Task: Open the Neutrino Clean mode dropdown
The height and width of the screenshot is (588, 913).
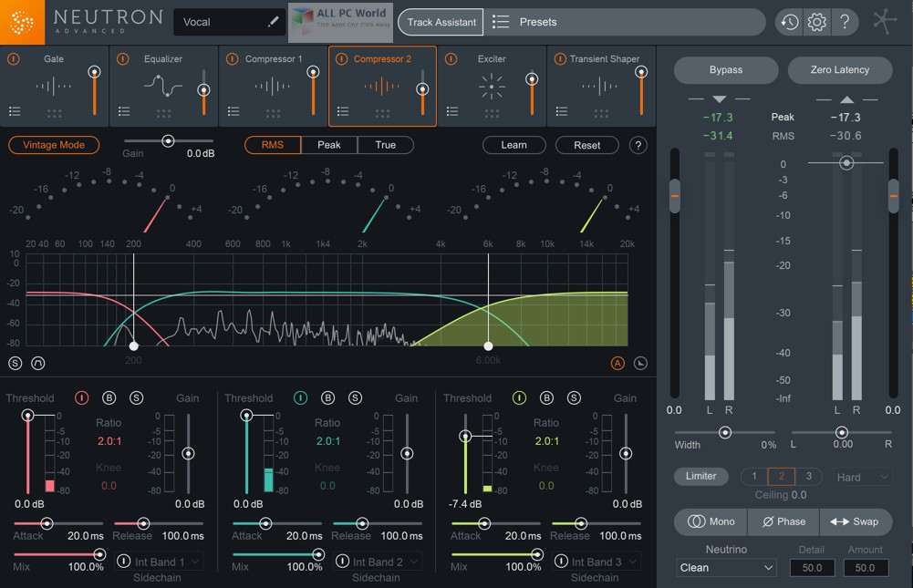Action: [726, 568]
